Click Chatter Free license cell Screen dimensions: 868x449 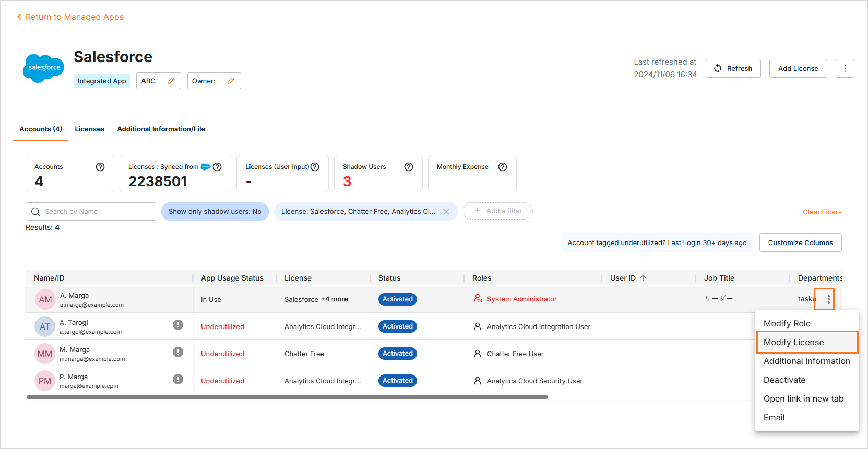tap(304, 354)
